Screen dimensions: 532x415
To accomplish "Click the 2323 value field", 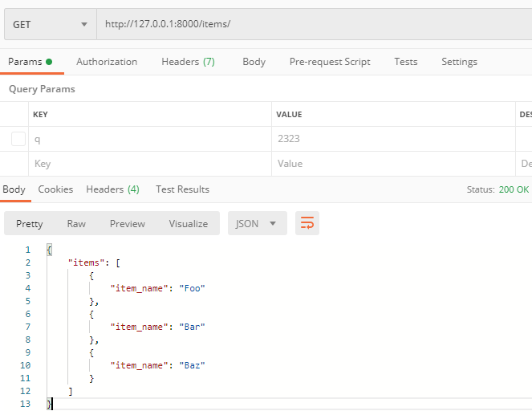I will click(x=393, y=139).
